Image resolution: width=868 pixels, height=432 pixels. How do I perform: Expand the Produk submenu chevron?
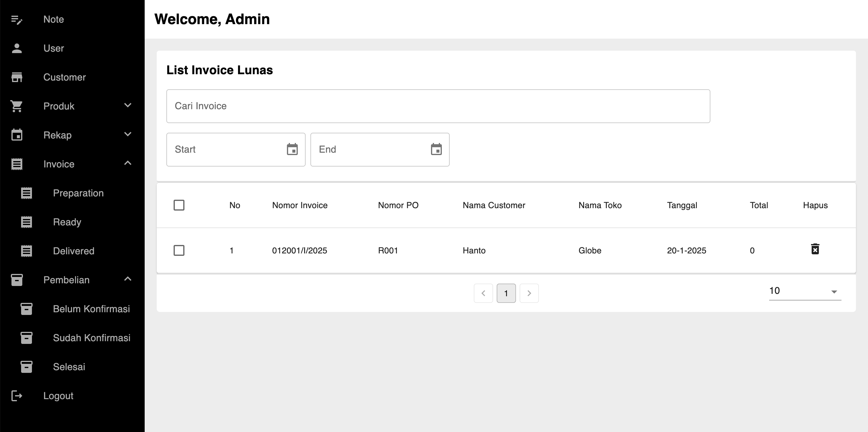point(128,105)
